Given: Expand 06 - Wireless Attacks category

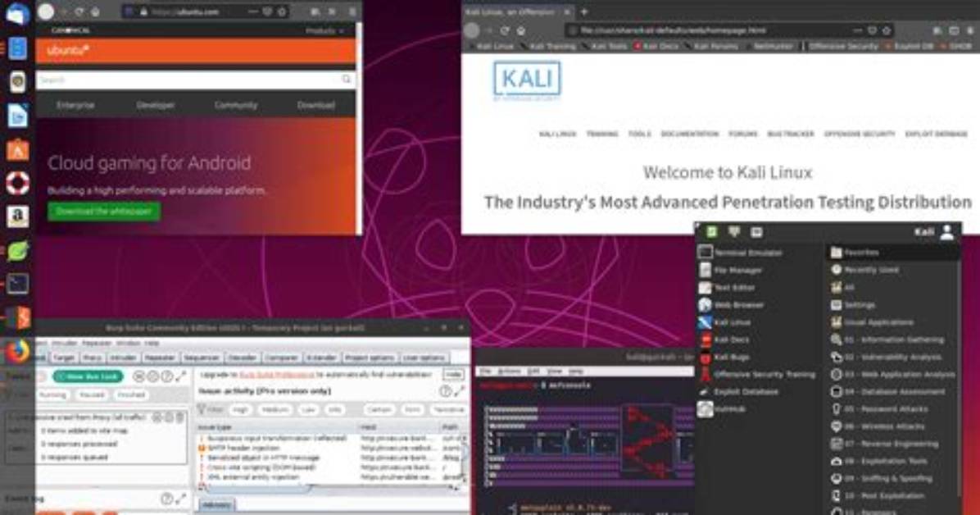Looking at the screenshot, I should click(x=878, y=426).
